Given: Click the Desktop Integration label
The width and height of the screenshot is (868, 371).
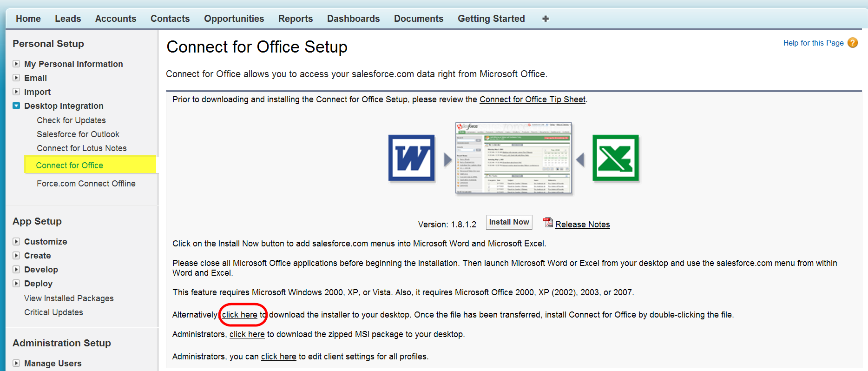Looking at the screenshot, I should [x=64, y=106].
